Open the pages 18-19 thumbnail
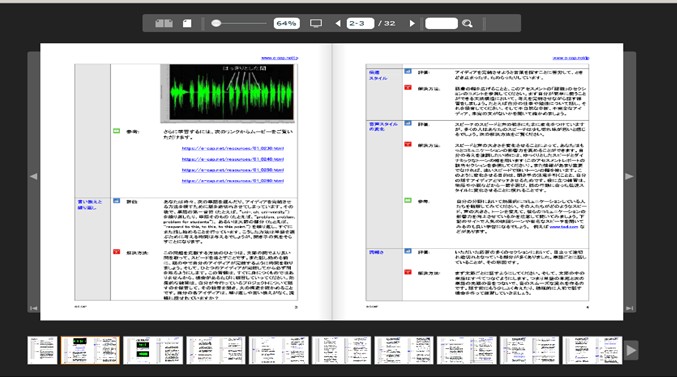This screenshot has width=677, height=377. (592, 350)
